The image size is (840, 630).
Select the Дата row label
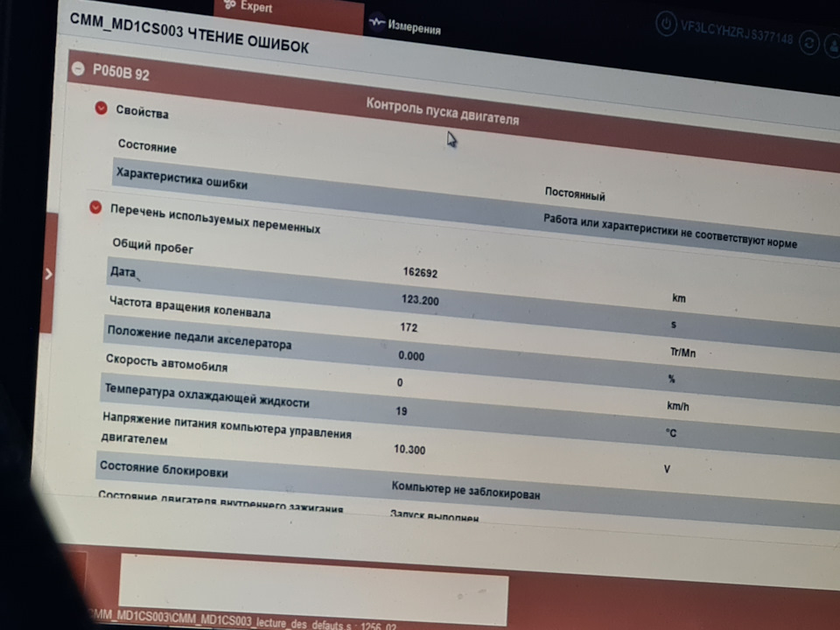tap(123, 271)
